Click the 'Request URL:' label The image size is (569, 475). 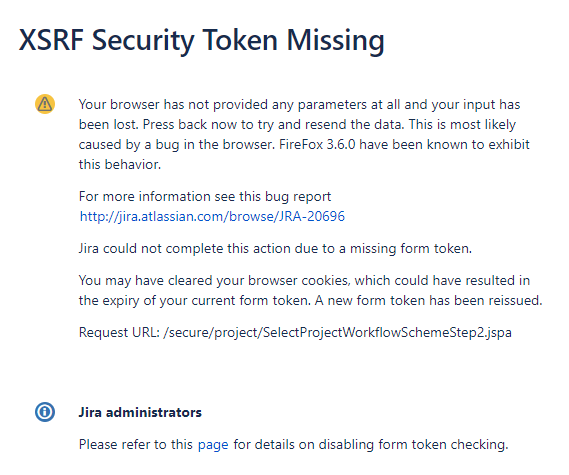coord(119,332)
